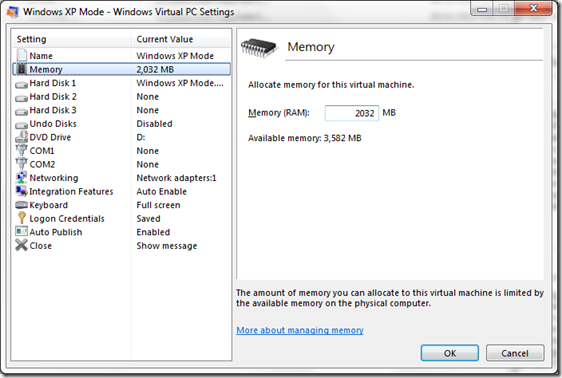Click the Current Value column header
Screen dimensions: 562x378
coord(181,39)
